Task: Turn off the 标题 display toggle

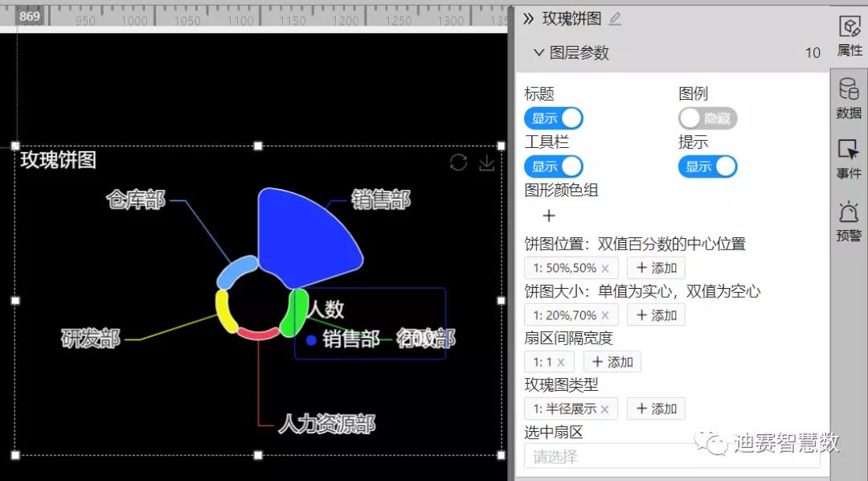Action: 554,118
